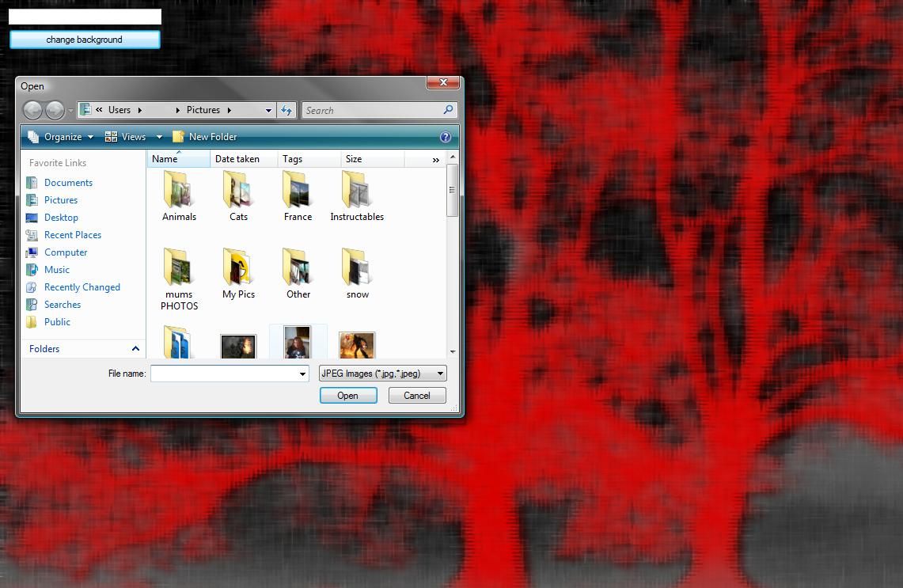Screen dimensions: 903x588
Task: Navigate to Users via the breadcrumb bar
Action: [x=119, y=110]
